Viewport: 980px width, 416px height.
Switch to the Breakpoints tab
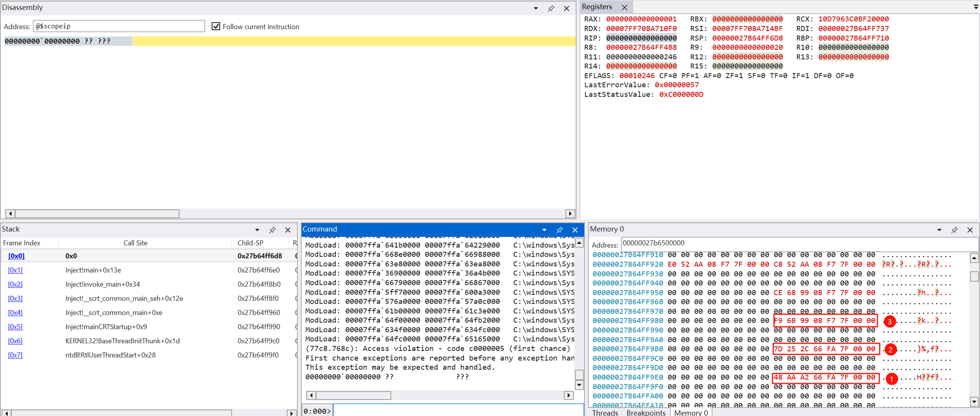pyautogui.click(x=646, y=412)
